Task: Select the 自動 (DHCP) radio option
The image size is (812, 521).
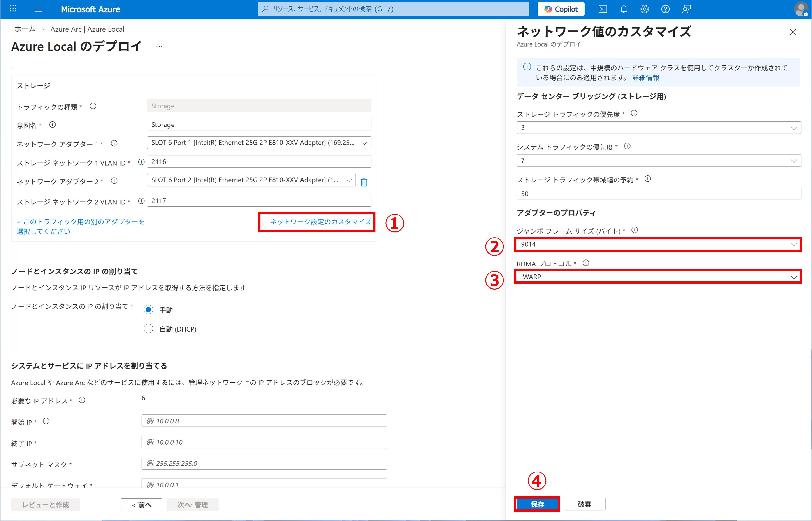Action: [x=148, y=329]
